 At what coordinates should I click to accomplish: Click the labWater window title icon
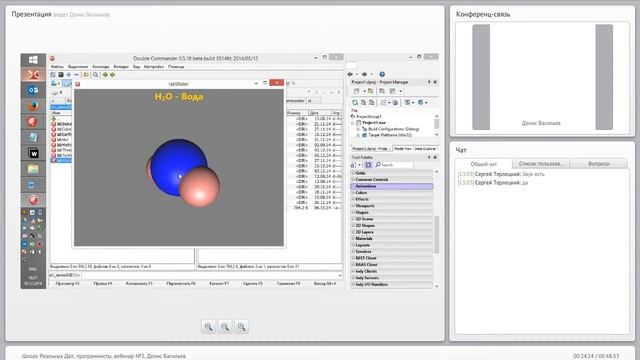[78, 84]
